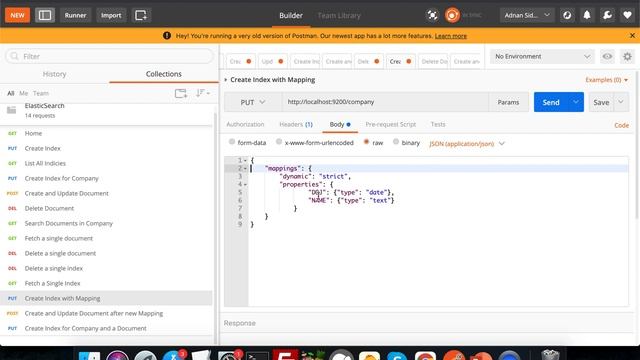Click the Save button
The width and height of the screenshot is (640, 360).
(601, 102)
